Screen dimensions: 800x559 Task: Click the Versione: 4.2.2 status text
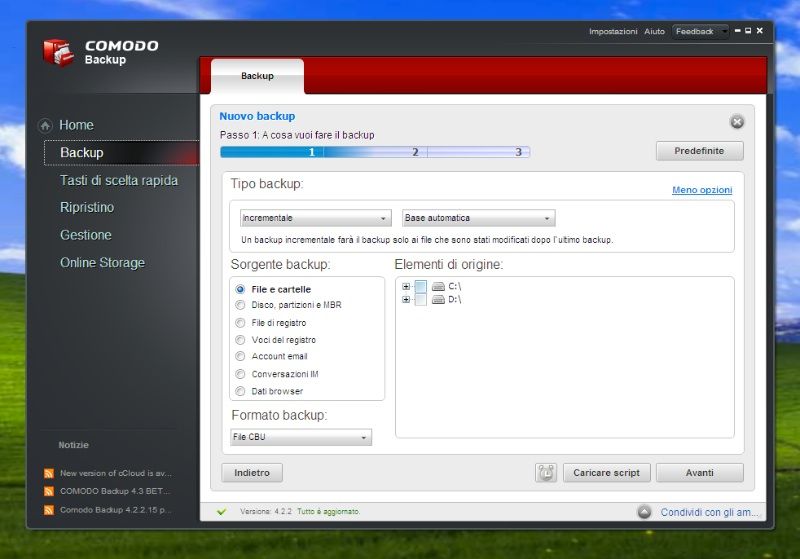click(x=266, y=512)
